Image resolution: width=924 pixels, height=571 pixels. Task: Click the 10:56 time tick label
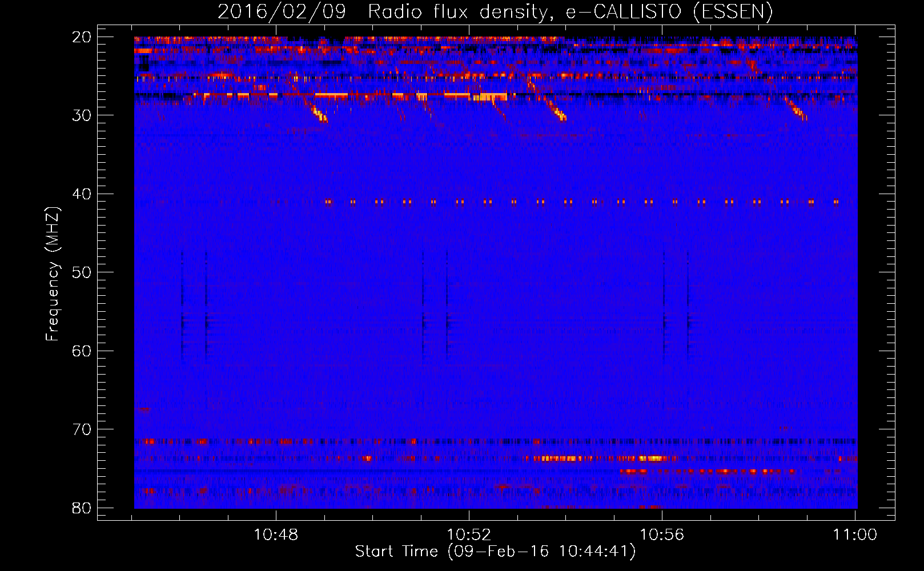pyautogui.click(x=662, y=535)
